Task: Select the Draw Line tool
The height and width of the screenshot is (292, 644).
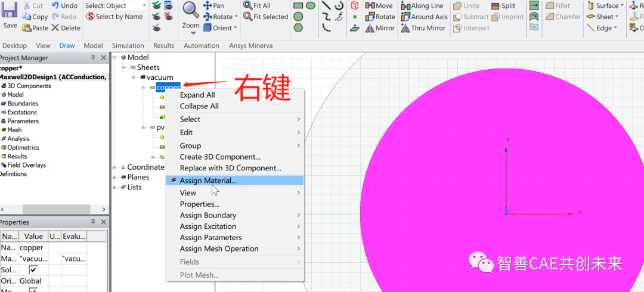Action: [326, 6]
